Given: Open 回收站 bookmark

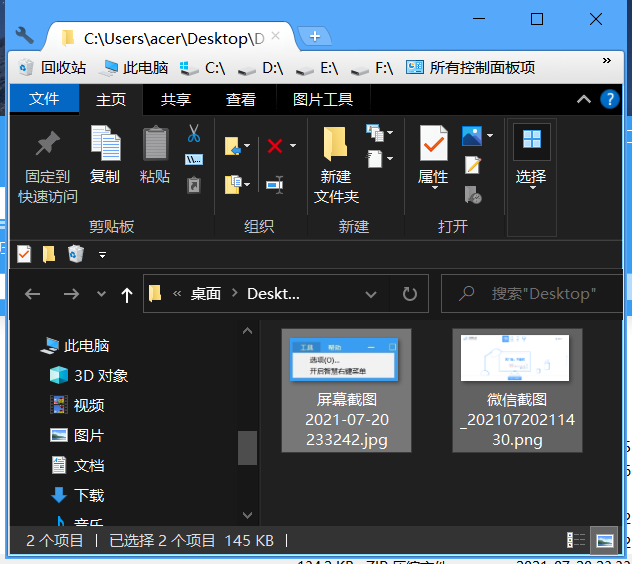Looking at the screenshot, I should [52, 67].
